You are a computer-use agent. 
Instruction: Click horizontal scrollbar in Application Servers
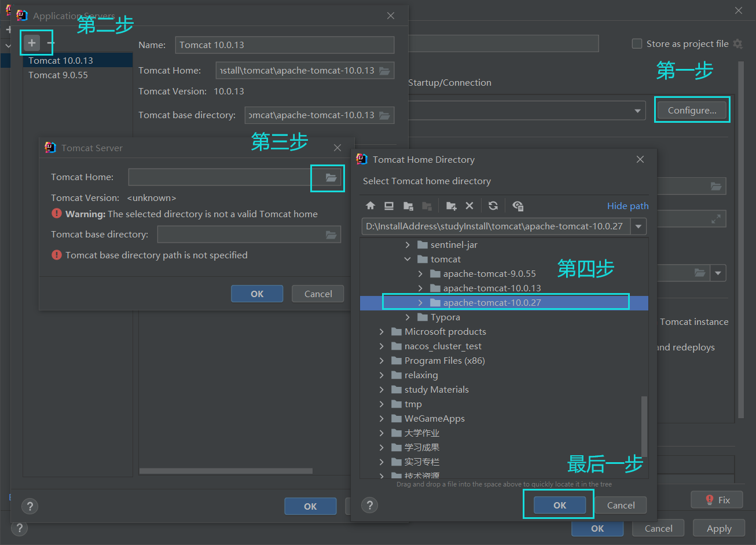[226, 471]
